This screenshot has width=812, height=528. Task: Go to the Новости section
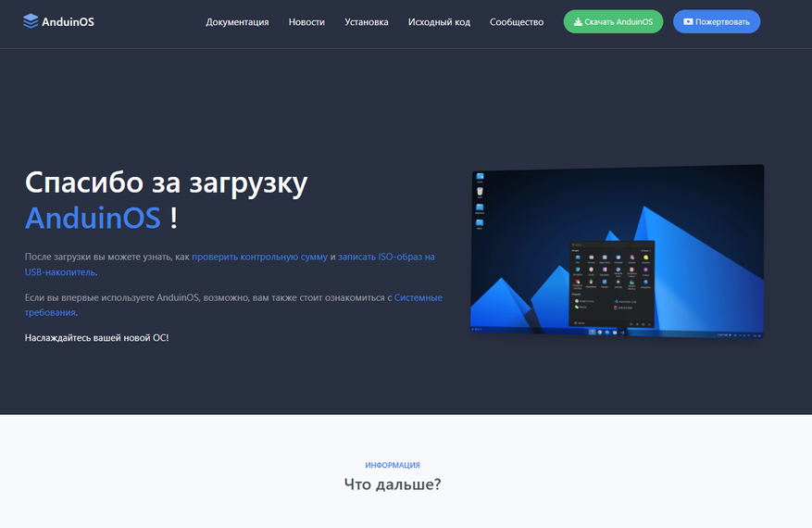[x=306, y=21]
